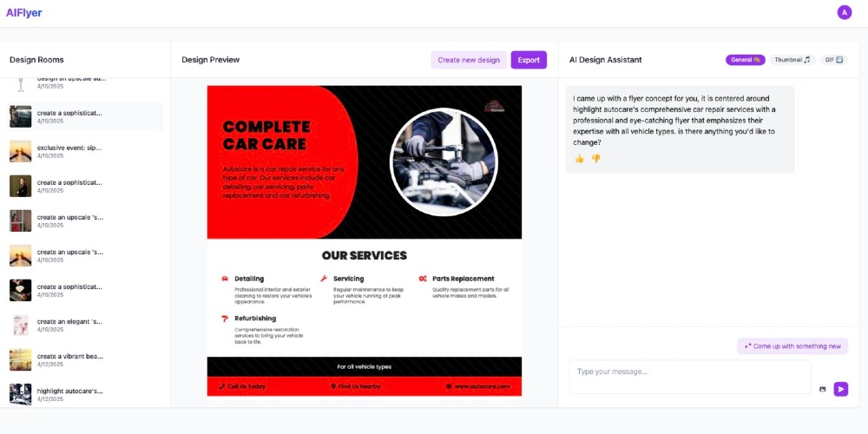
Task: Open selected 'create a sophisticat...' room at top
Action: point(85,116)
